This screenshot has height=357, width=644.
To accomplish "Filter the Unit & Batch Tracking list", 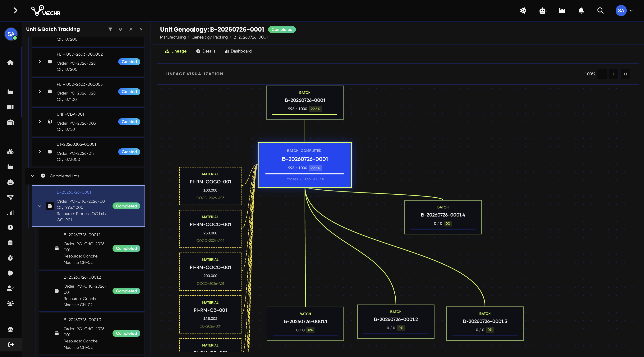I will (110, 29).
